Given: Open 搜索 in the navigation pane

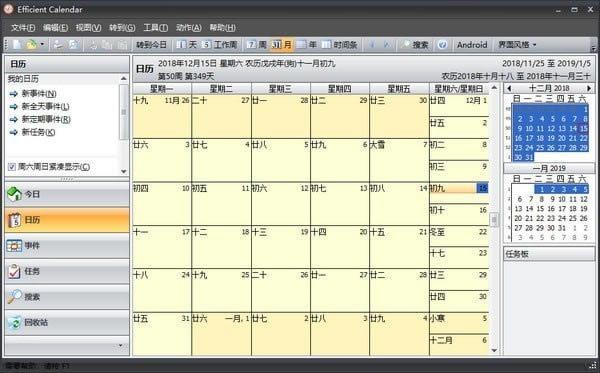Looking at the screenshot, I should coord(67,297).
